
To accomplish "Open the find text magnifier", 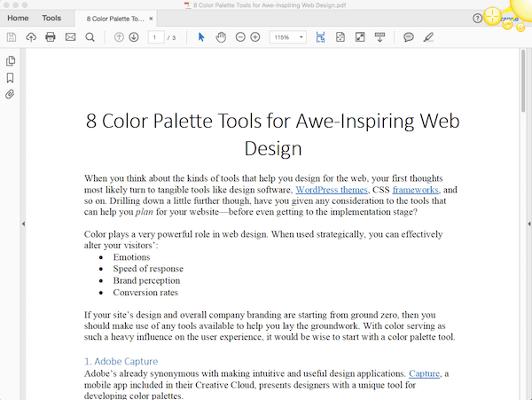I will (90, 37).
